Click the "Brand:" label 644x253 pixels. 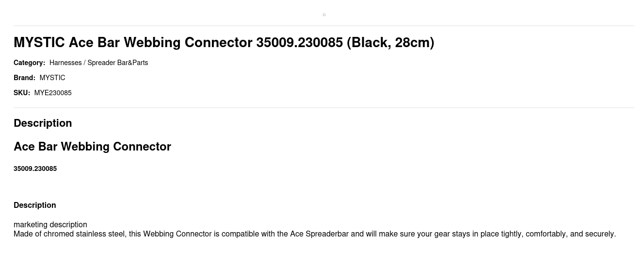24,78
